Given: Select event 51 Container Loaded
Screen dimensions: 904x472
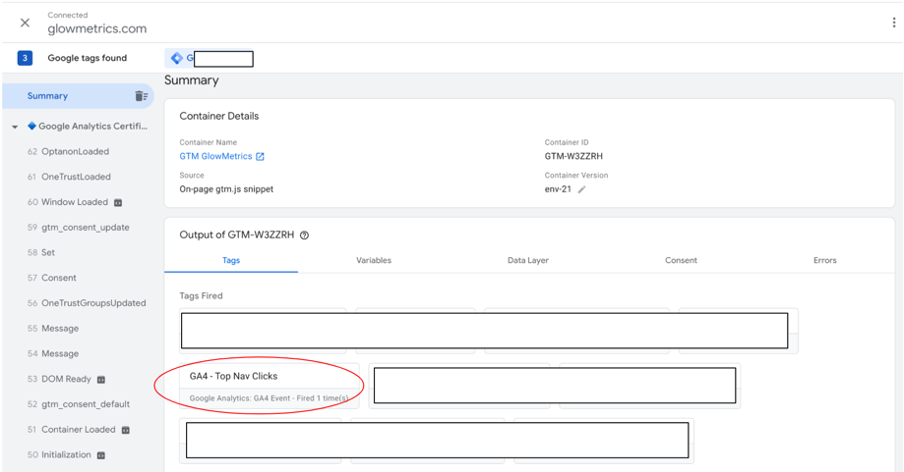Looking at the screenshot, I should click(71, 430).
